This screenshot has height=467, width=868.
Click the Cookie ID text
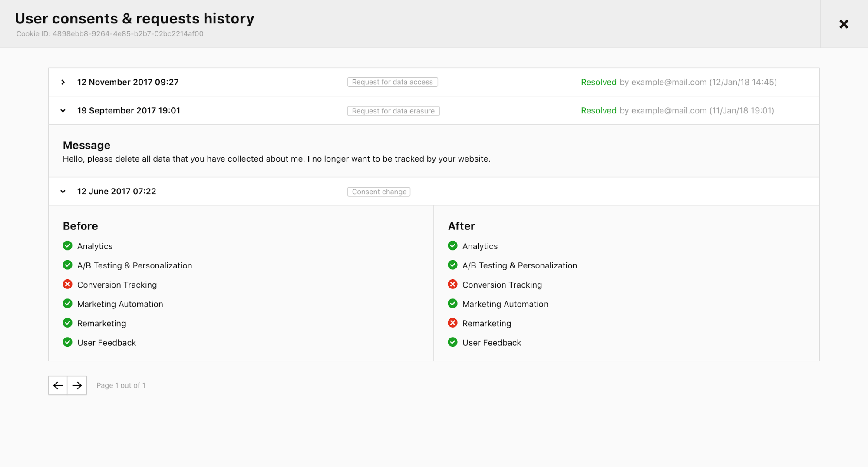(x=110, y=34)
